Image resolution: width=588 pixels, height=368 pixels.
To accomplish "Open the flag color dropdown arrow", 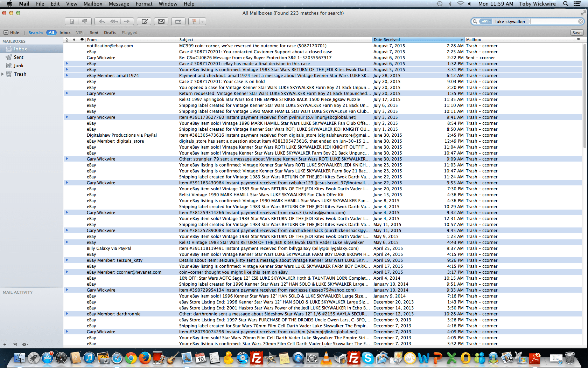I will [202, 21].
